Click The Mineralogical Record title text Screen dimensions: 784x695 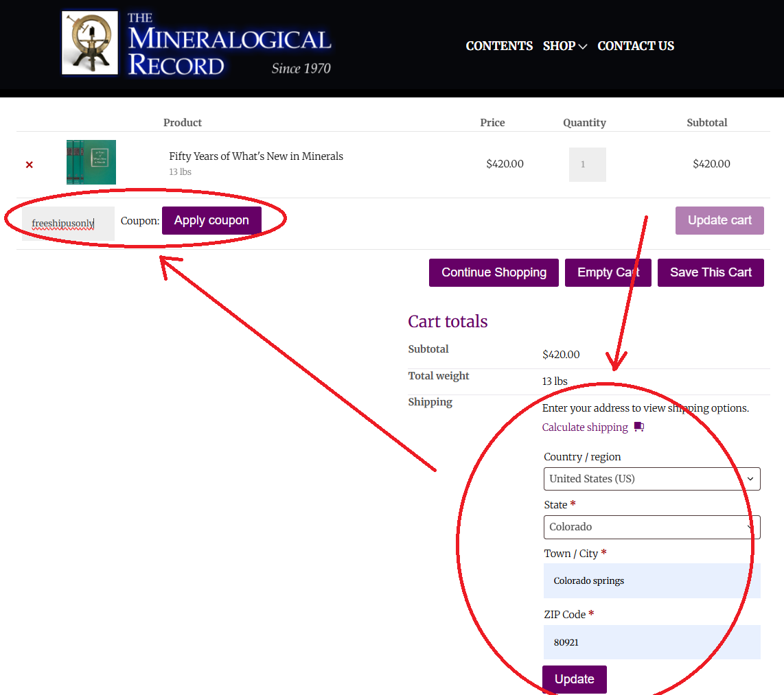tap(229, 45)
